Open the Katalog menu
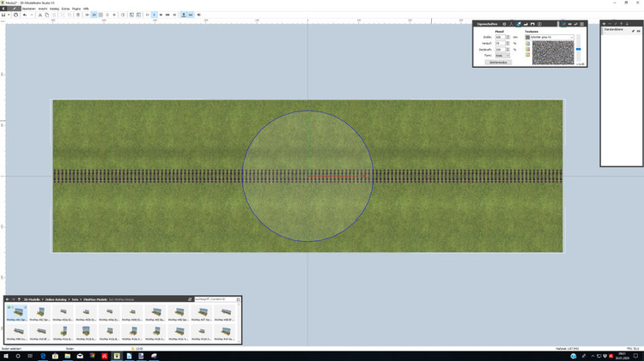Image resolution: width=644 pixels, height=361 pixels. click(x=54, y=9)
